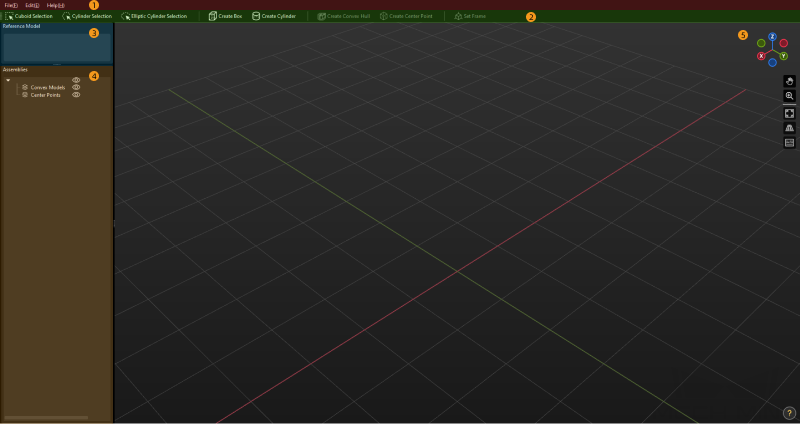Collapse the root assembly tree node
The image size is (800, 424).
pos(8,80)
